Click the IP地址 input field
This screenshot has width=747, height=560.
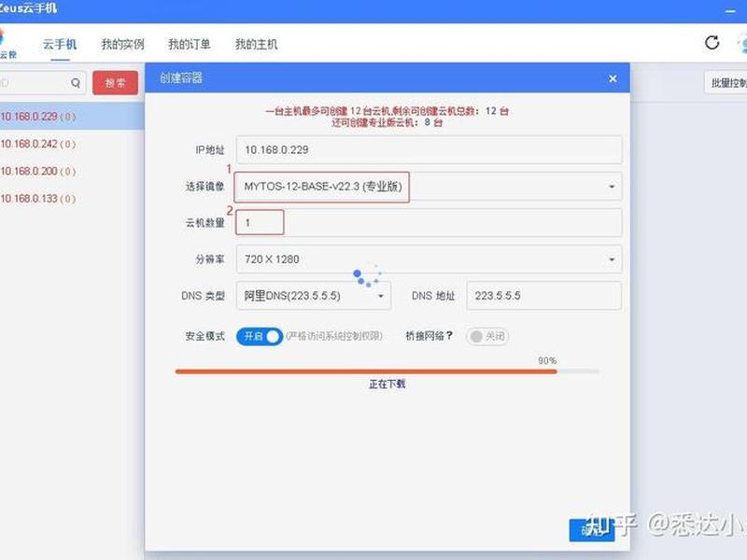[429, 150]
